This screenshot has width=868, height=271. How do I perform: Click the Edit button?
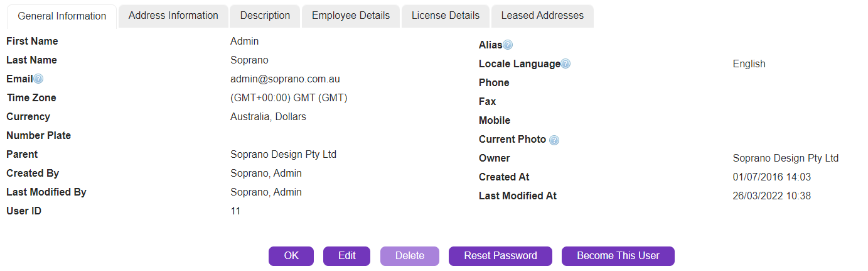point(346,256)
